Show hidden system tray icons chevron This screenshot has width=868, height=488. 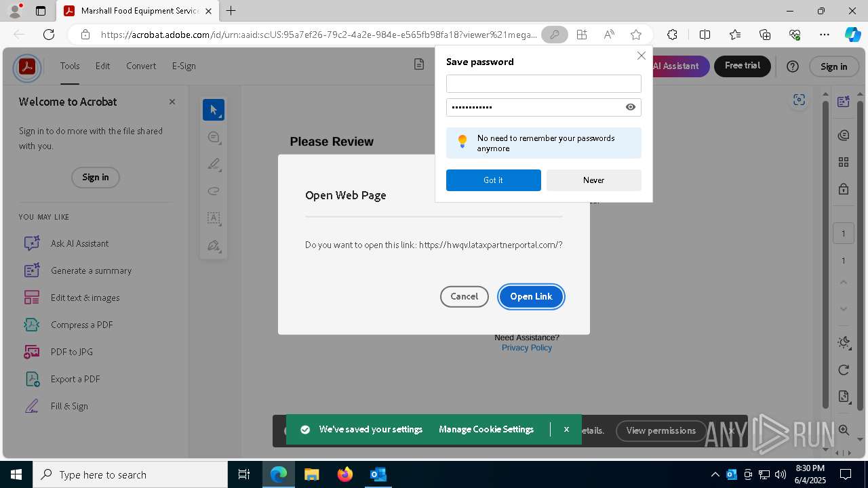click(715, 474)
